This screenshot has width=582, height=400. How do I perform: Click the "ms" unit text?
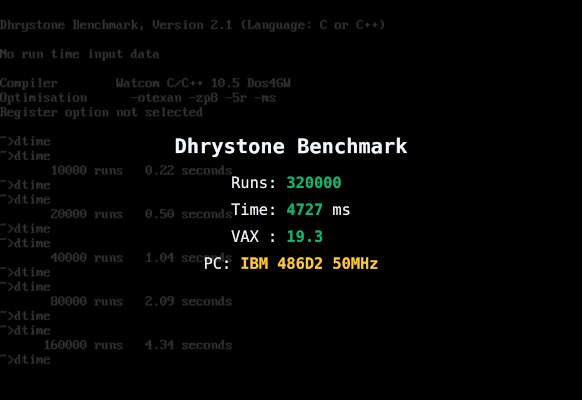pyautogui.click(x=341, y=210)
